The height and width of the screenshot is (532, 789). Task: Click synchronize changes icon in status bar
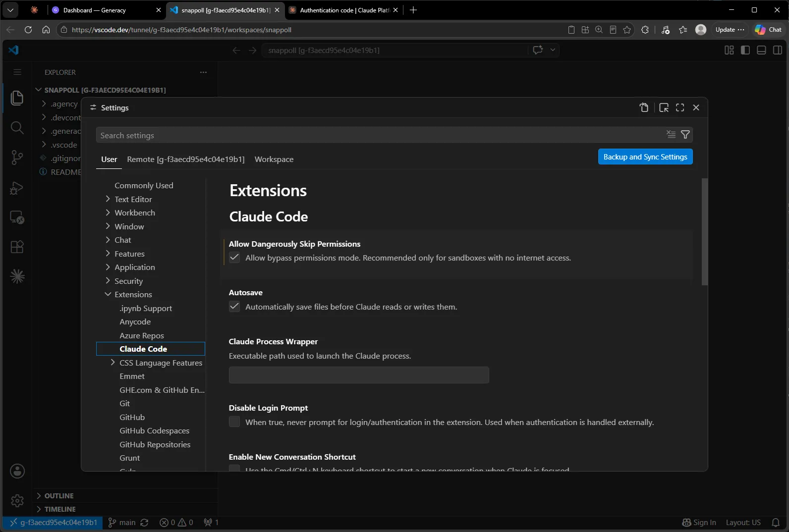point(144,523)
